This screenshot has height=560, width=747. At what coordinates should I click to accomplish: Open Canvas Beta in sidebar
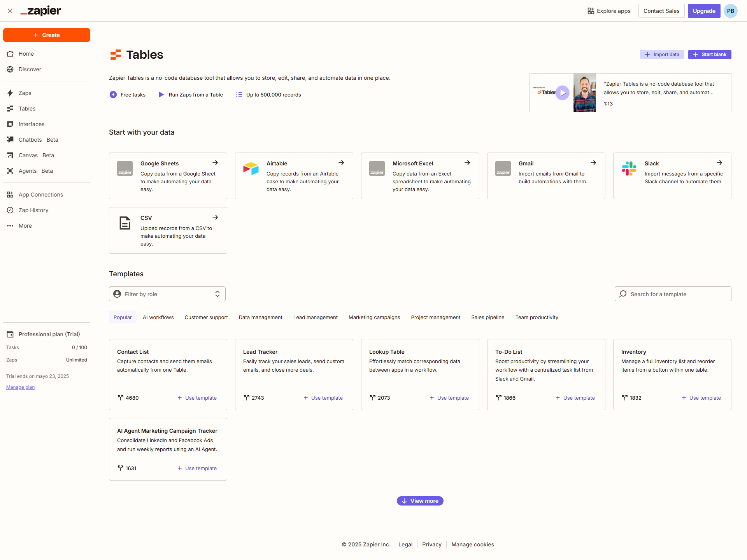(x=47, y=155)
